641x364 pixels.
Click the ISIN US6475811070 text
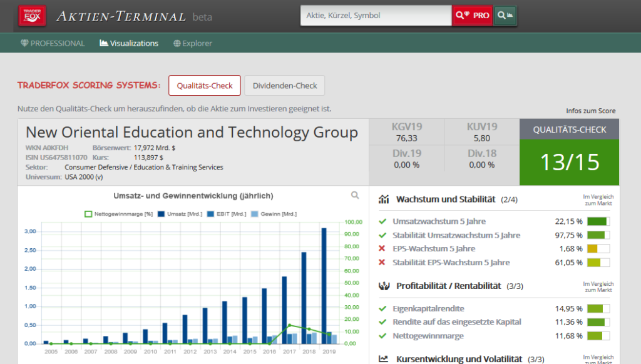pyautogui.click(x=56, y=158)
